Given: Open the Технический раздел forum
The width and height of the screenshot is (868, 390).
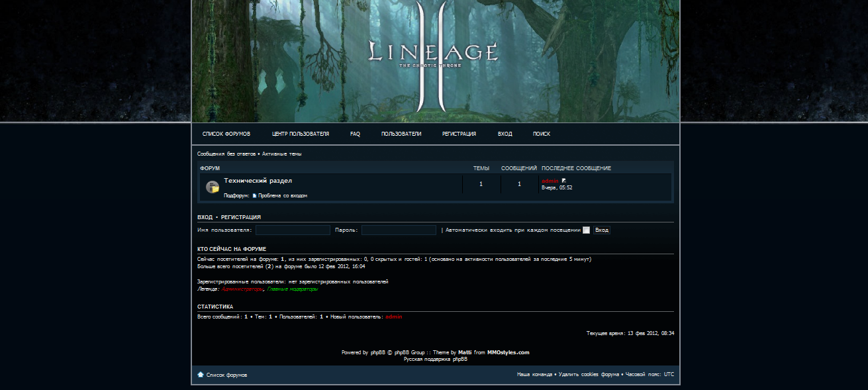Looking at the screenshot, I should pyautogui.click(x=258, y=181).
